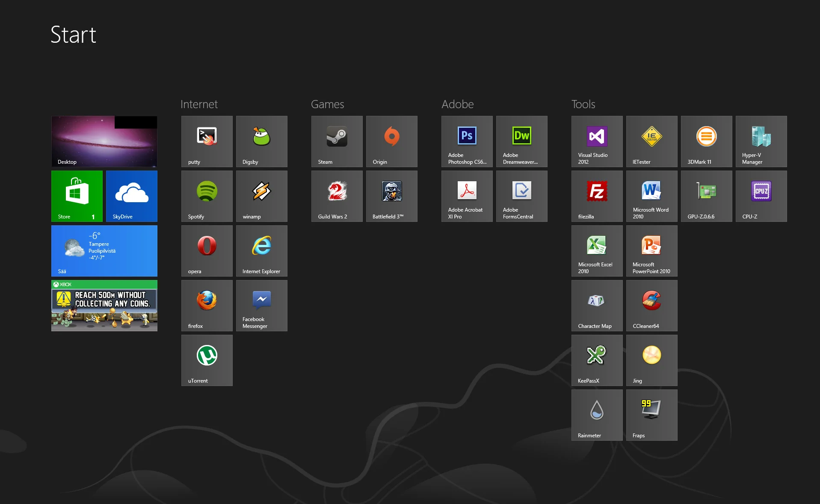Open CCleaner64 from Tools
Screen dimensions: 820x504
[651, 306]
